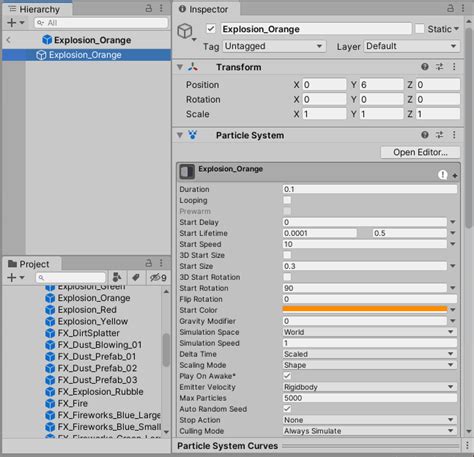
Task: Open the Tag dropdown showing Untagged
Action: click(x=275, y=46)
